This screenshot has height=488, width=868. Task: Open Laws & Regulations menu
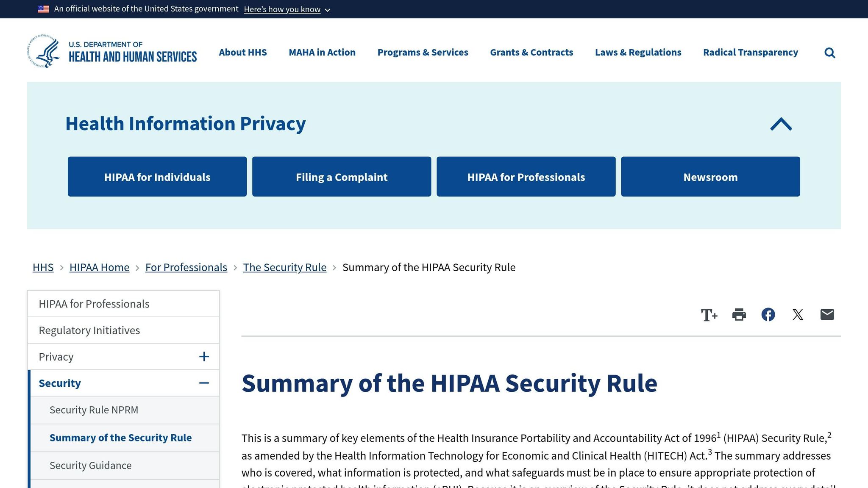point(638,52)
